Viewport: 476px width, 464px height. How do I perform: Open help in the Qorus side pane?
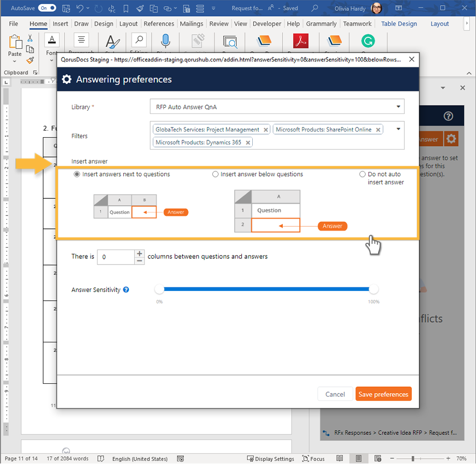pos(448,116)
